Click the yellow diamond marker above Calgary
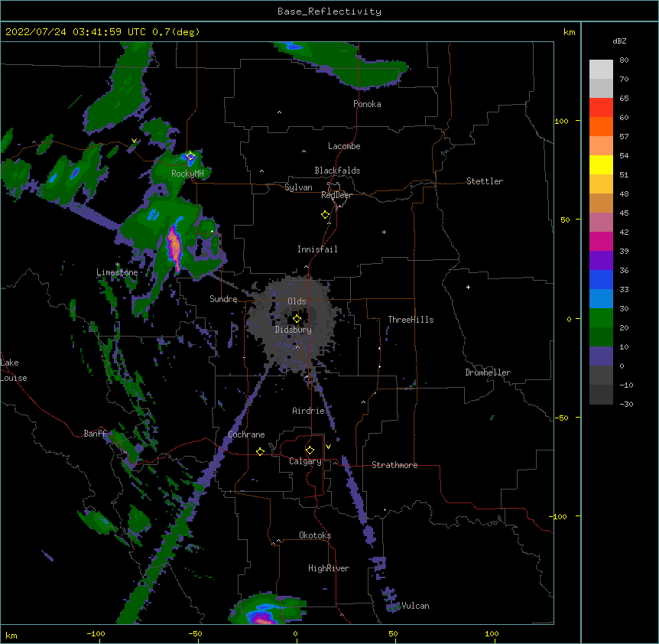Screen dimensions: 659x644 [310, 450]
